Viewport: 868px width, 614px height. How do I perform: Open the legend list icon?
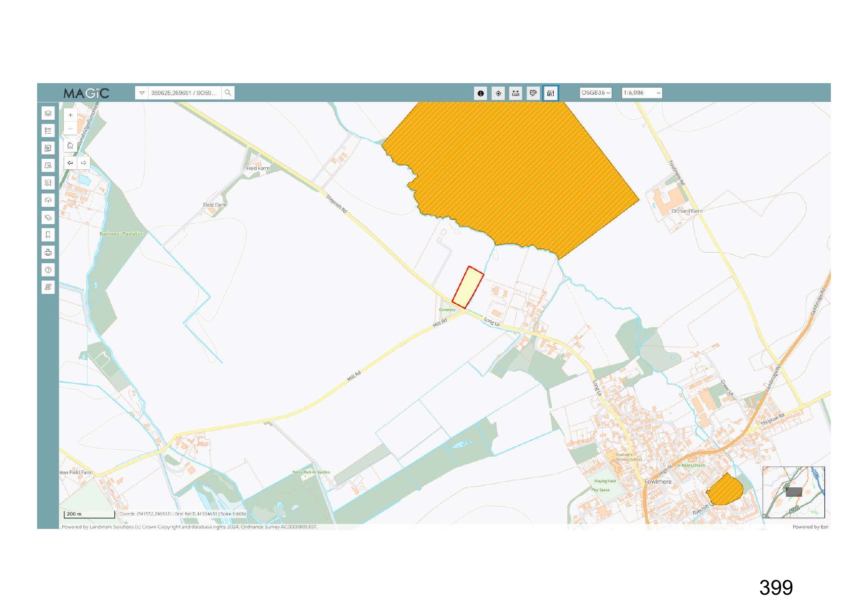[x=48, y=131]
